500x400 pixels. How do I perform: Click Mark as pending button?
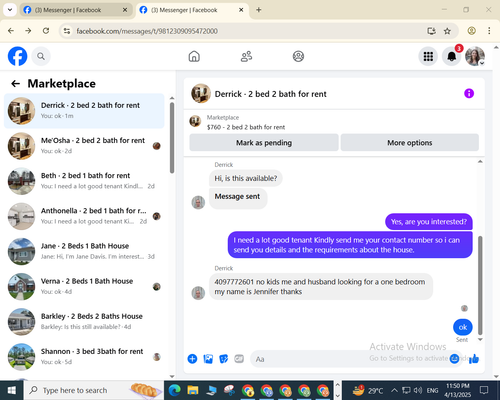264,143
